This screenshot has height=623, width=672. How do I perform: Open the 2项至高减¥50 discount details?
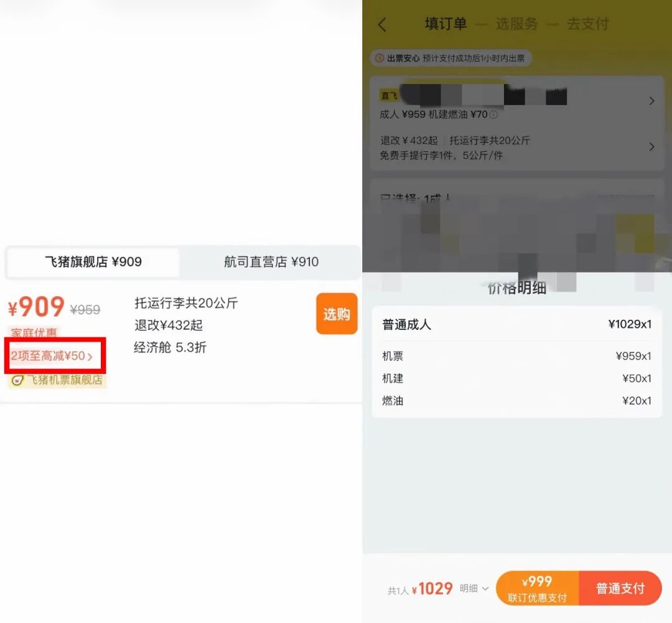(x=52, y=357)
